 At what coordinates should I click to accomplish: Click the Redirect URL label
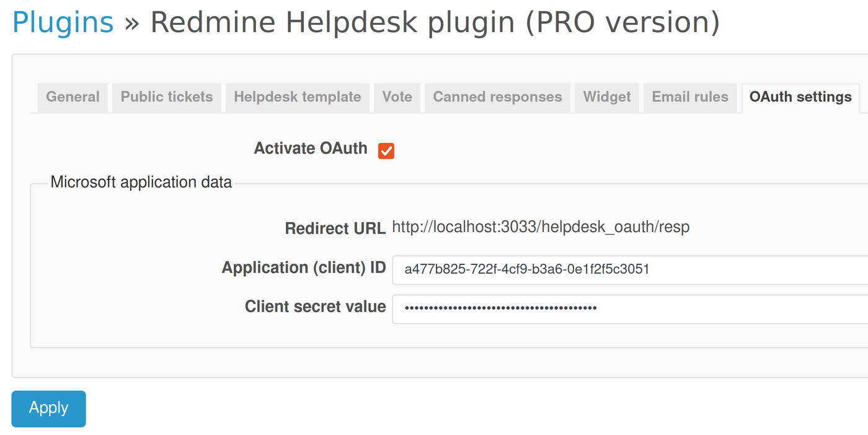click(335, 228)
